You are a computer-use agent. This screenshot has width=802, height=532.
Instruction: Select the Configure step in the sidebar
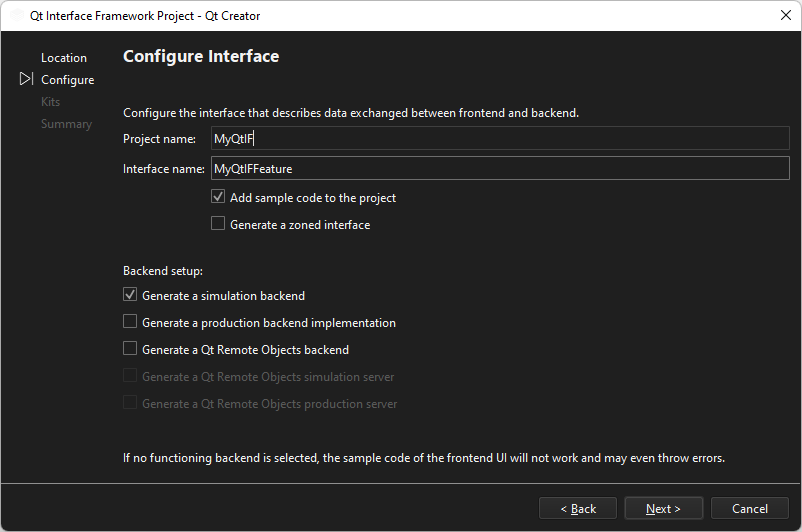point(67,80)
